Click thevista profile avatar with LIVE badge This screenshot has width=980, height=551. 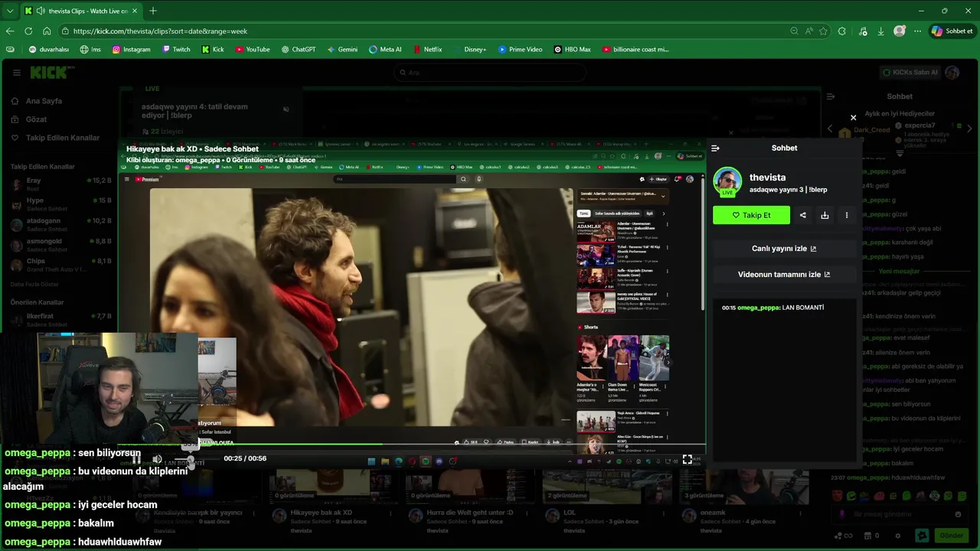click(x=727, y=181)
